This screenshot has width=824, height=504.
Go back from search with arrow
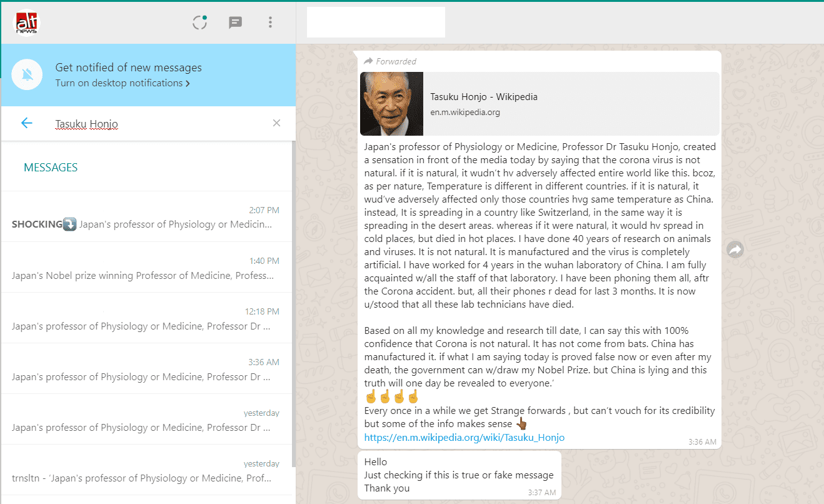(26, 123)
